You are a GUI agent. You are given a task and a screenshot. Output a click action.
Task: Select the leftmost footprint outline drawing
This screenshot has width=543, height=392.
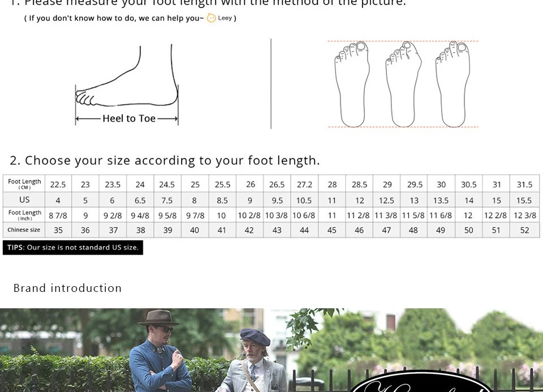[x=352, y=84]
